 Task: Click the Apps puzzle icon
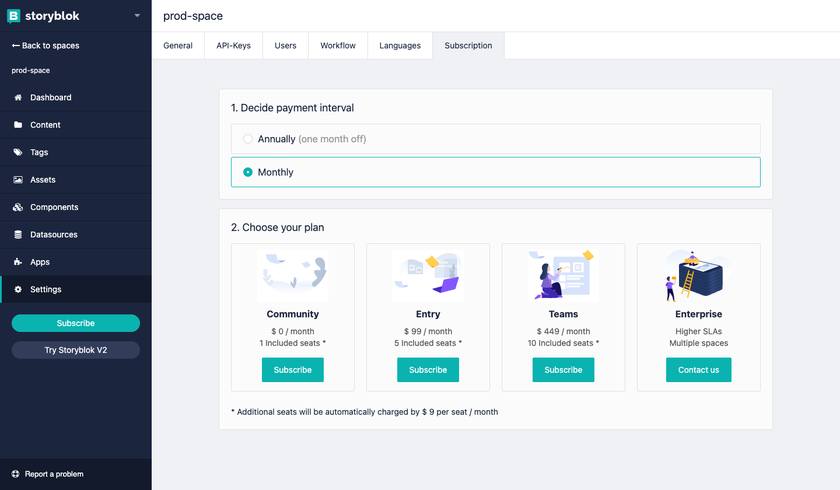pos(18,262)
